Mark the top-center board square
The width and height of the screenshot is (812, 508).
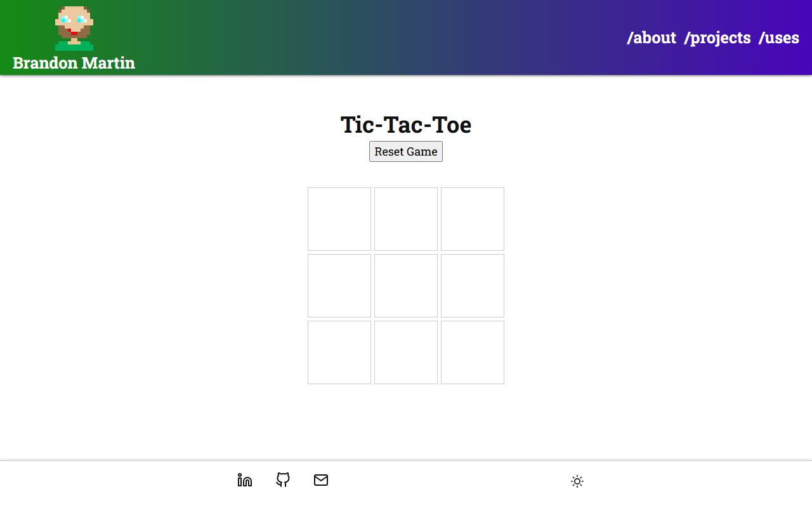[x=406, y=219]
